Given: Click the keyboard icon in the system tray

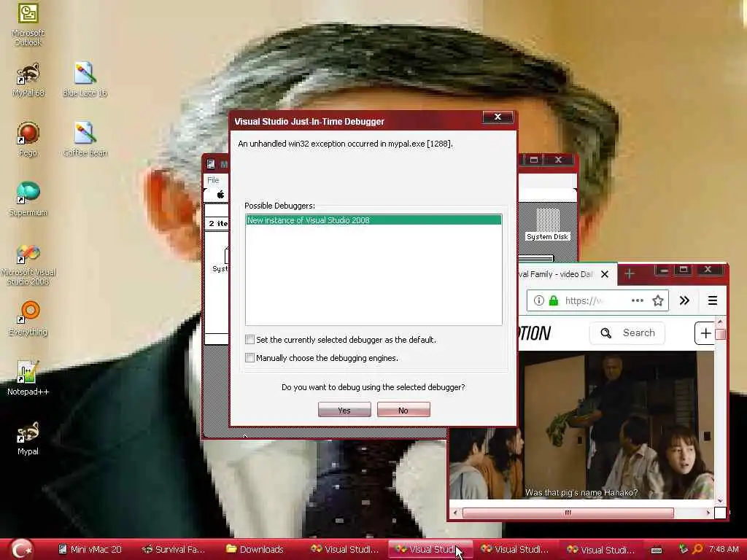Looking at the screenshot, I should click(x=656, y=550).
